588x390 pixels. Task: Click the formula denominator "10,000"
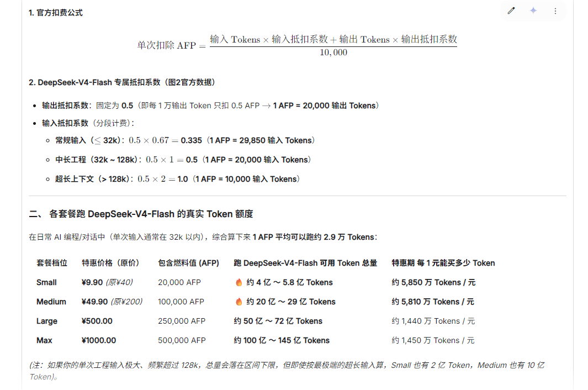333,52
